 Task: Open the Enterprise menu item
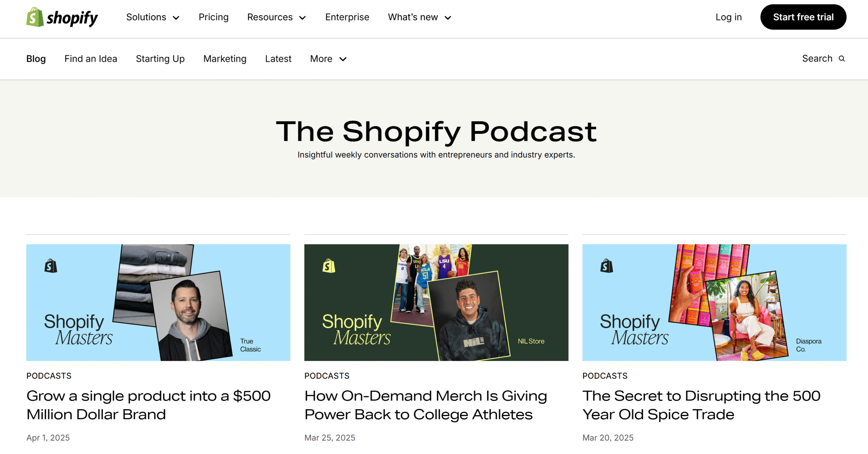[347, 17]
